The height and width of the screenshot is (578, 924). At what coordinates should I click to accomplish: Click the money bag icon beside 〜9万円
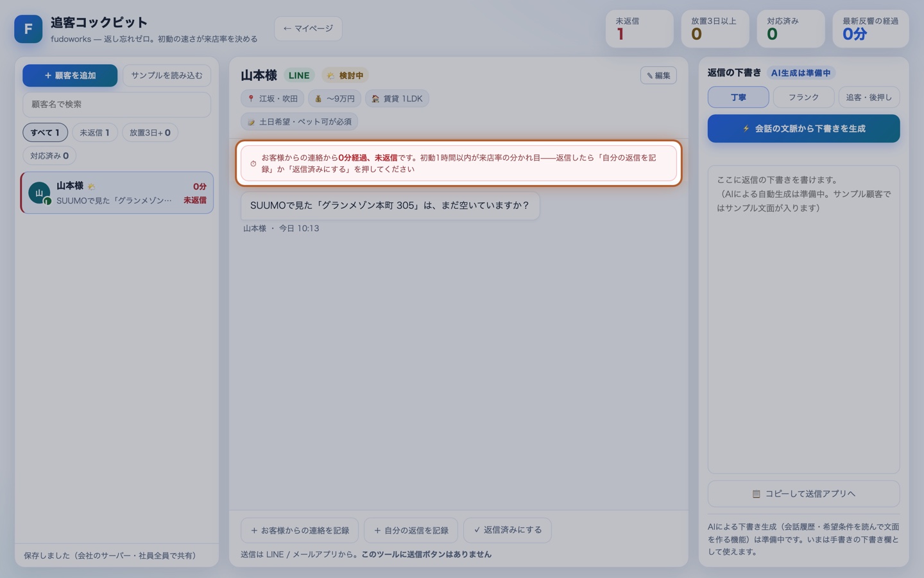tap(318, 99)
